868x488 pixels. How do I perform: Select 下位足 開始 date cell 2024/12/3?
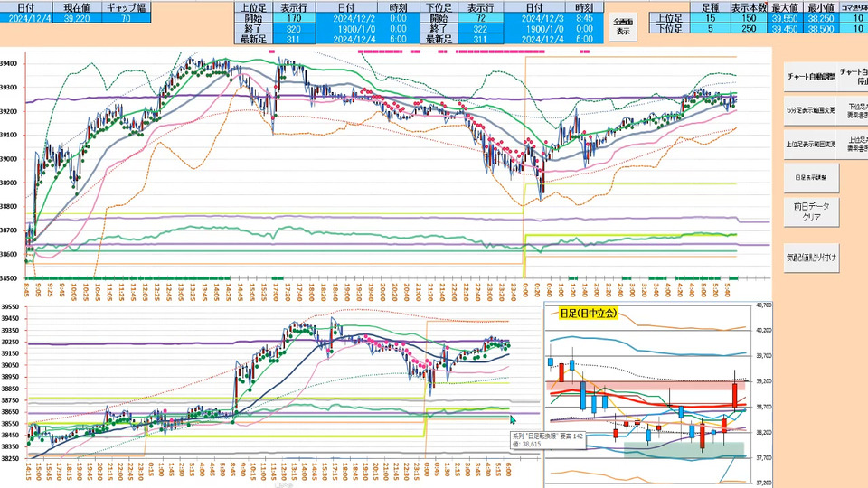534,18
